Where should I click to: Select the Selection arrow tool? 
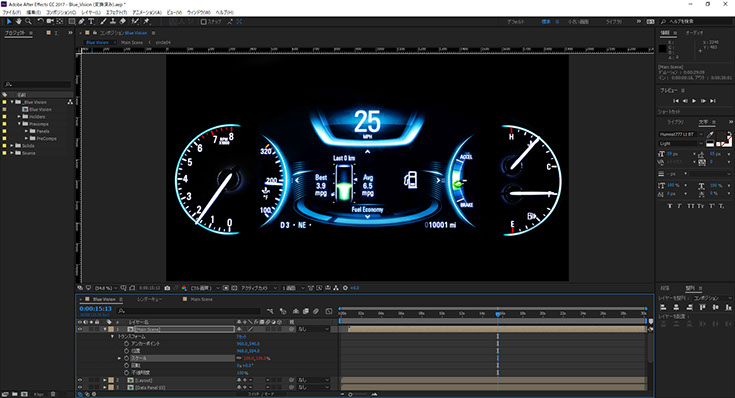(x=9, y=22)
